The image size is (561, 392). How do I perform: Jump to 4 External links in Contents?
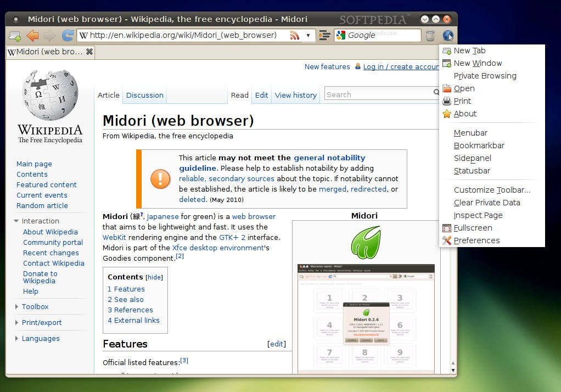pos(133,321)
